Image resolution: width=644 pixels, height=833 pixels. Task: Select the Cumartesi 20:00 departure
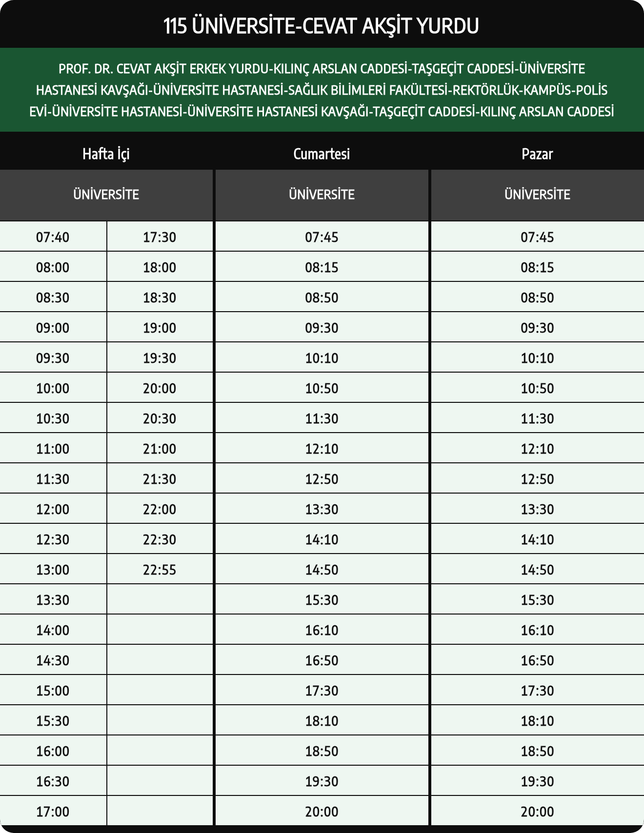[322, 812]
